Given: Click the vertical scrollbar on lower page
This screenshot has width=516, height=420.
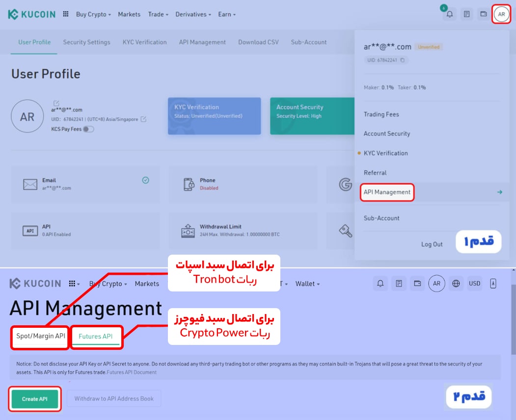Looking at the screenshot, I should (514, 319).
